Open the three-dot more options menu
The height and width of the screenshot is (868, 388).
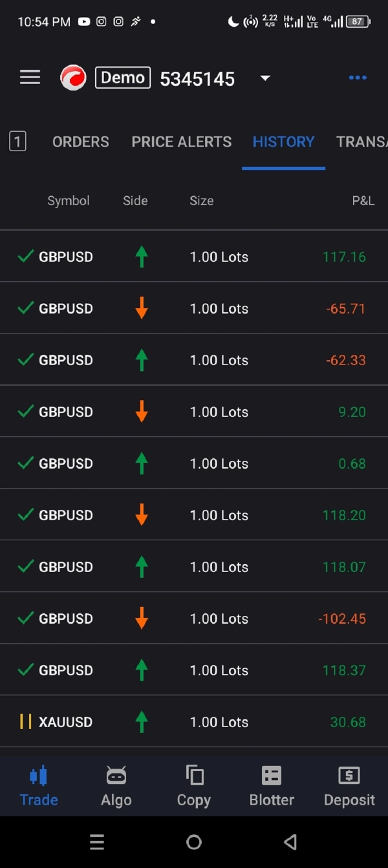[358, 78]
